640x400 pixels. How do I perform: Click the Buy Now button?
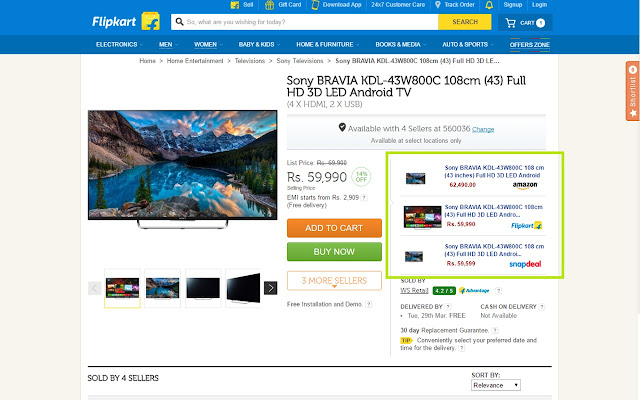click(x=334, y=252)
